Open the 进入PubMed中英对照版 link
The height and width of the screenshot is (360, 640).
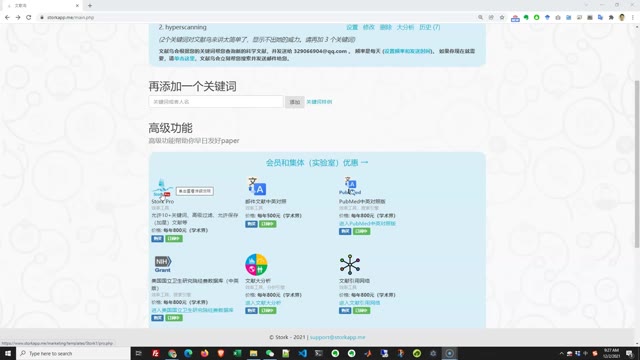coord(367,224)
